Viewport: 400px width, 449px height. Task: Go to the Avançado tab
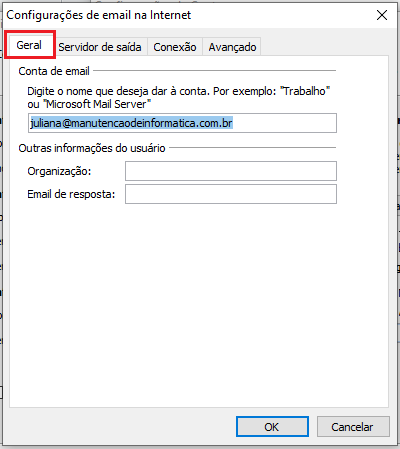tap(232, 47)
